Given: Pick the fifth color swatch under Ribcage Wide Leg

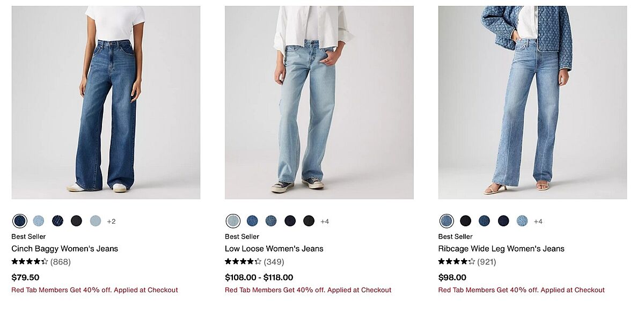Looking at the screenshot, I should (522, 221).
